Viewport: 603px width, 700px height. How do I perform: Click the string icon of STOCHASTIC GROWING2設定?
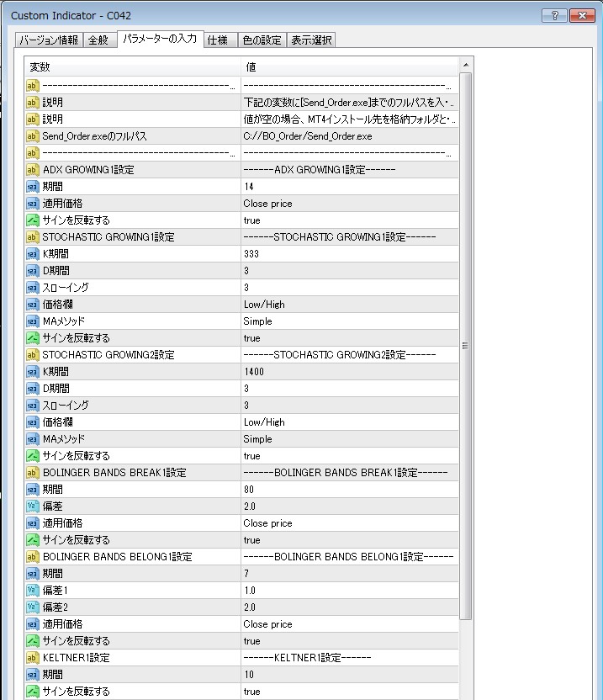click(32, 355)
